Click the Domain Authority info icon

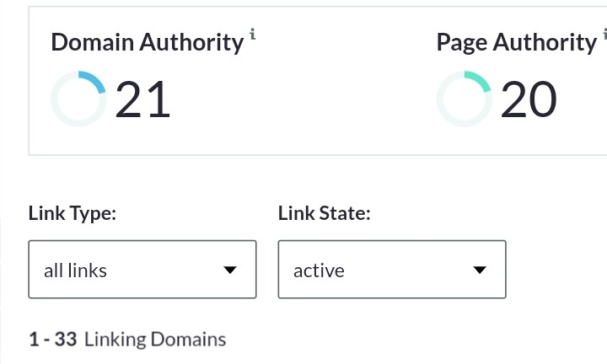(253, 35)
